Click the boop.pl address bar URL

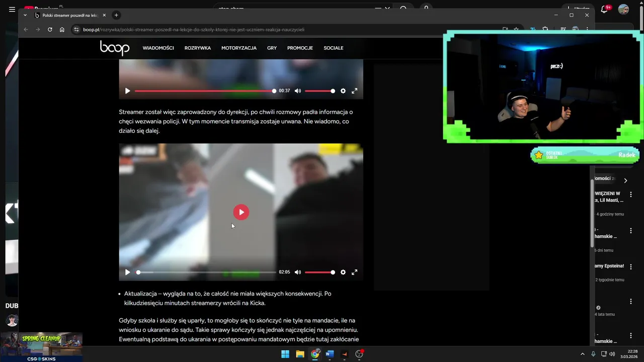click(194, 30)
